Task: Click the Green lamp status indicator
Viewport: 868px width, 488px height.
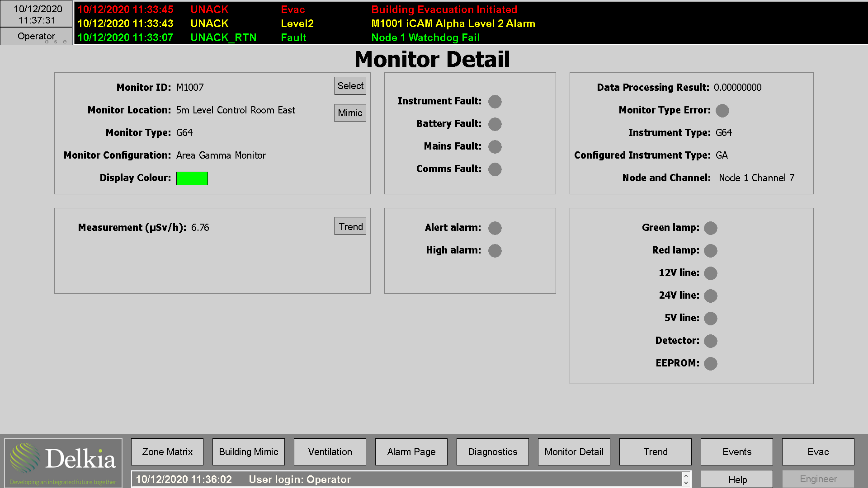Action: pyautogui.click(x=710, y=228)
